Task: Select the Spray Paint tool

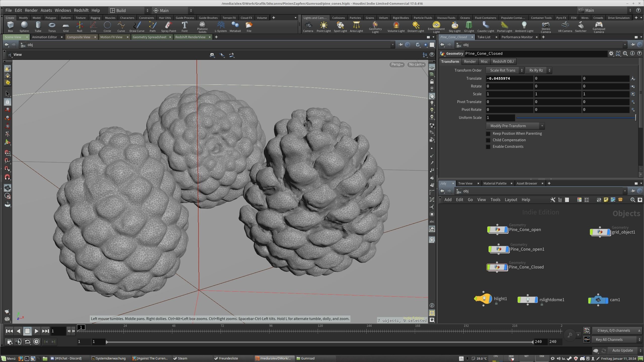Action: click(x=169, y=27)
